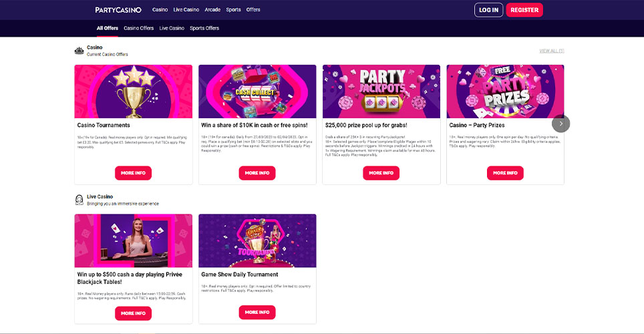Click the live dealer icon beside Live Casino heading

[79, 200]
